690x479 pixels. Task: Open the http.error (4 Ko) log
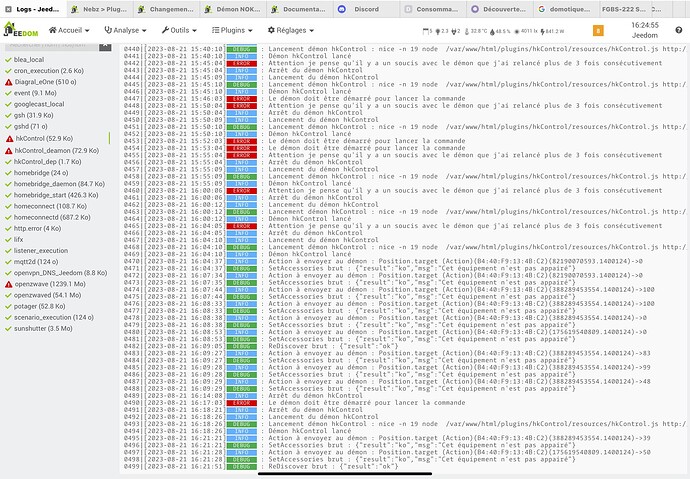33,228
